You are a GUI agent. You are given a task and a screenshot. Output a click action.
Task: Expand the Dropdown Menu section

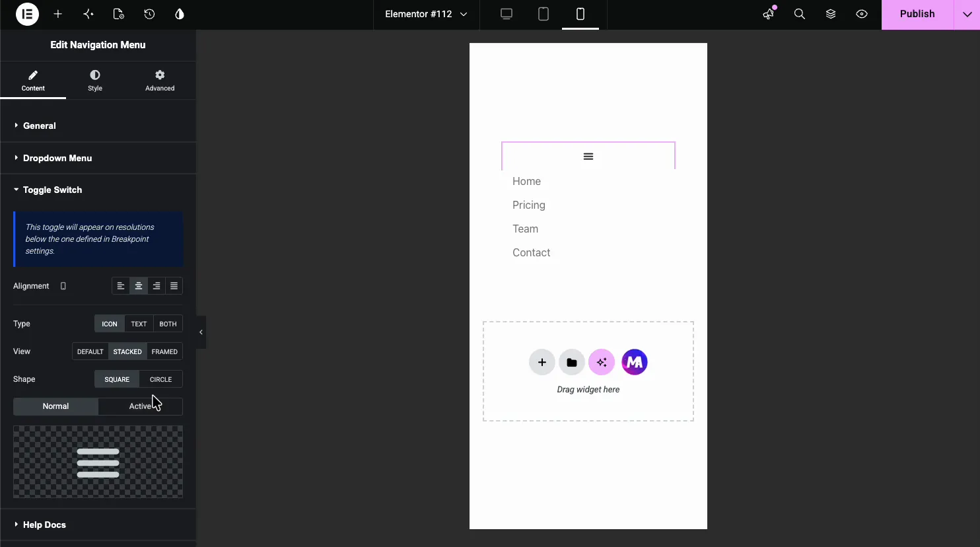pyautogui.click(x=98, y=158)
